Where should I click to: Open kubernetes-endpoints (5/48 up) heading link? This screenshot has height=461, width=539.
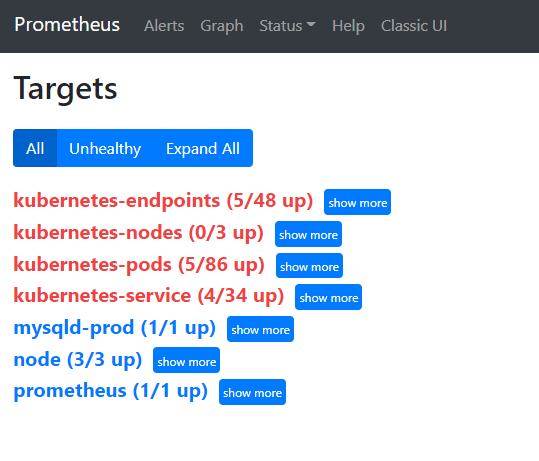[163, 201]
